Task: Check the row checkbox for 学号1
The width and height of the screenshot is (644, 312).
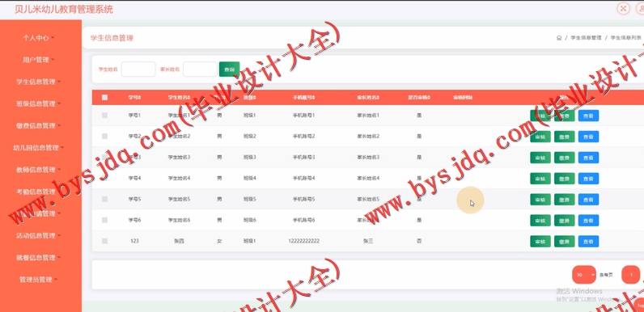Action: (104, 116)
